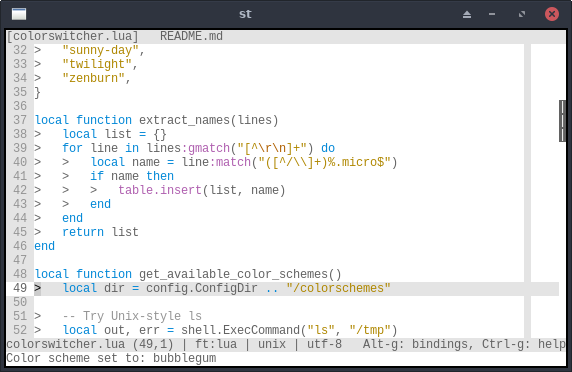Click utf-8 encoding in status line

click(x=324, y=344)
